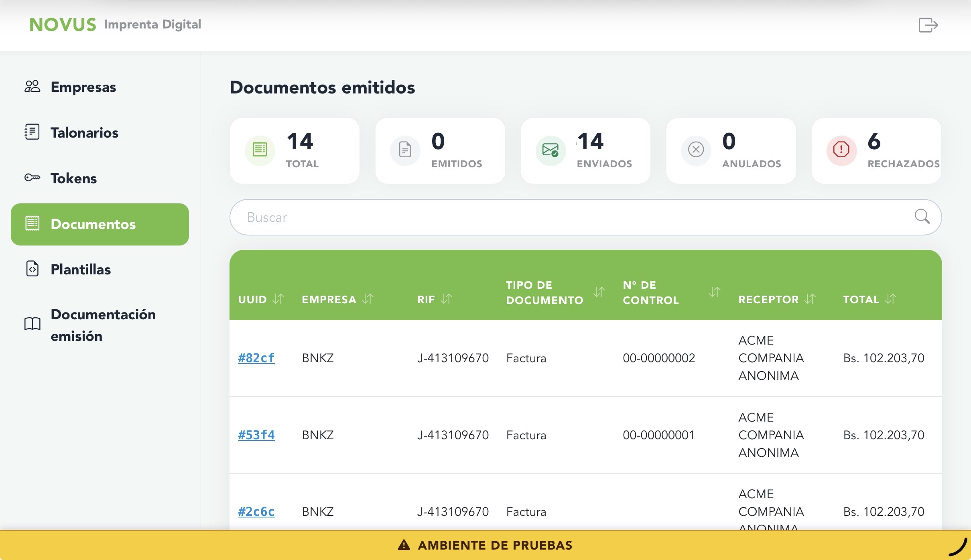971x560 pixels.
Task: Click the Empresas people icon
Action: [x=32, y=86]
